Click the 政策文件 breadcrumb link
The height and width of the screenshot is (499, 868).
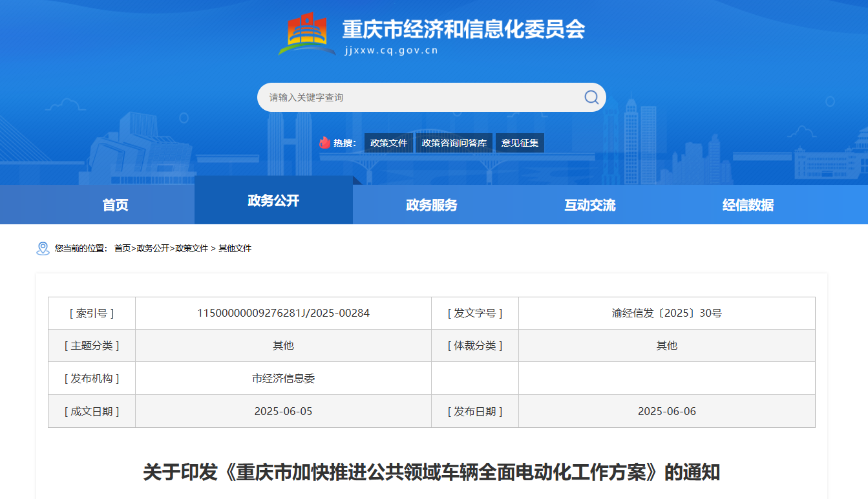(191, 248)
